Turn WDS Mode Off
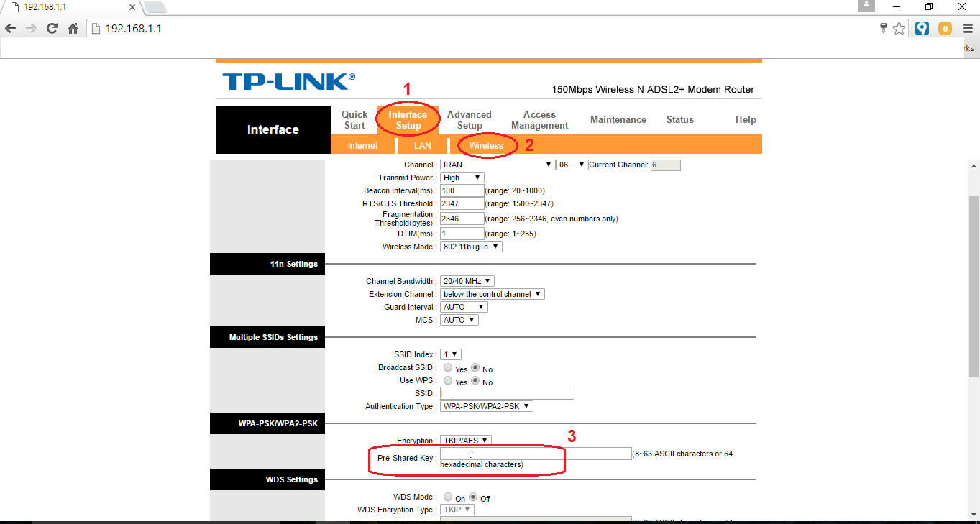Image resolution: width=980 pixels, height=524 pixels. pos(473,497)
